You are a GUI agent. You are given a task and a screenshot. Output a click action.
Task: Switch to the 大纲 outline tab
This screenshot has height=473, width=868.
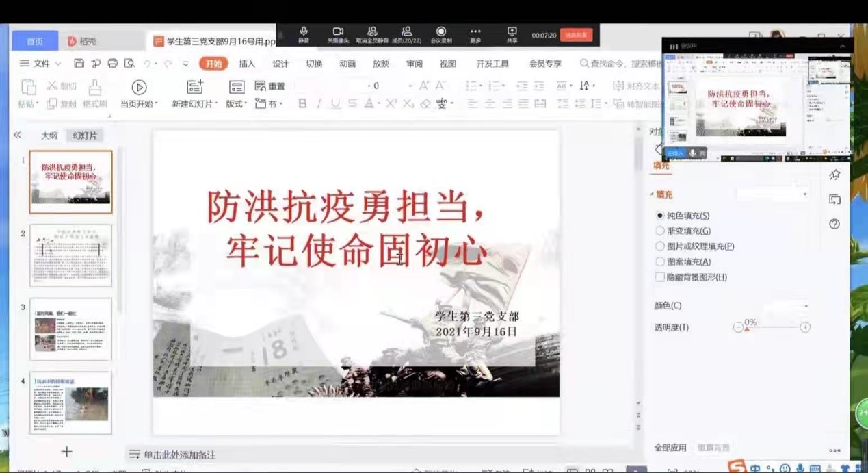pyautogui.click(x=49, y=136)
